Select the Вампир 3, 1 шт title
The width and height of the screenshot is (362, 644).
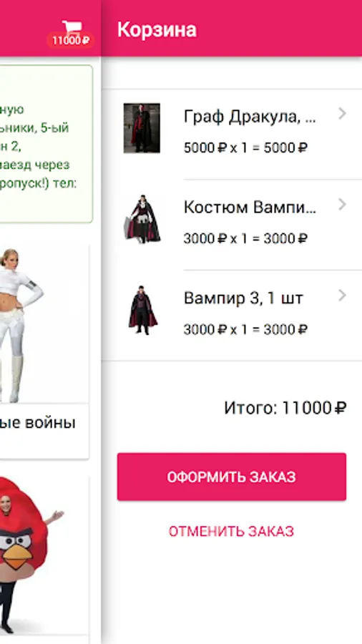pyautogui.click(x=243, y=298)
